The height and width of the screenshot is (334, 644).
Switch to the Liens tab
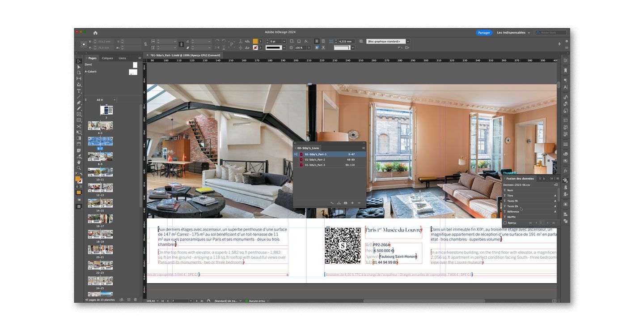pos(122,58)
